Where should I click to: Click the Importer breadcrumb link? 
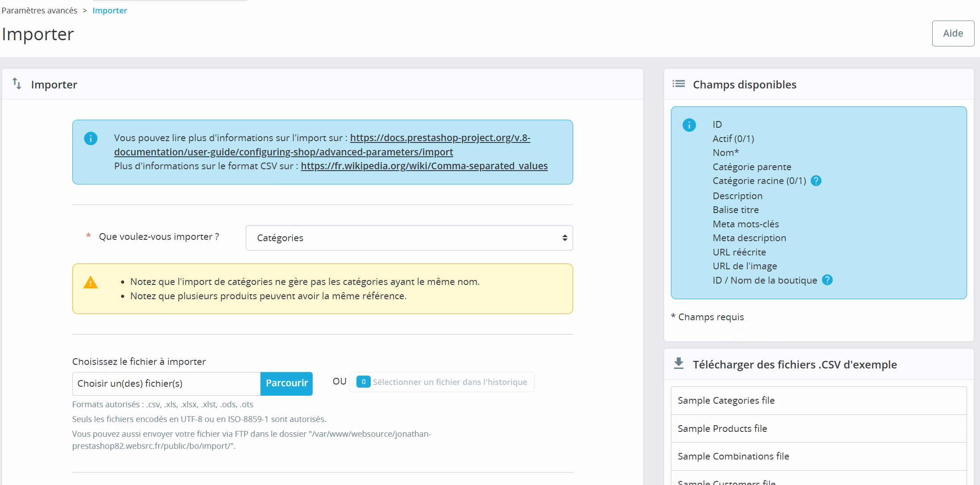coord(110,10)
